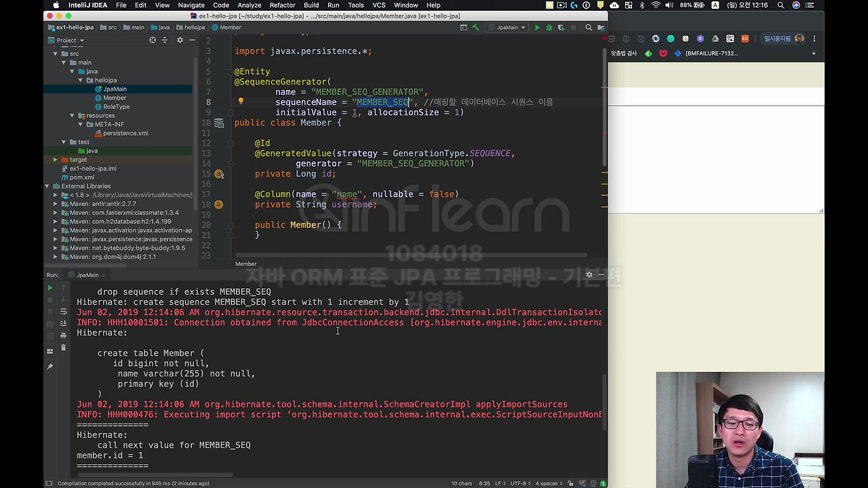Screen dimensions: 868x488
Task: Open Project panel gear settings
Action: tap(180, 40)
